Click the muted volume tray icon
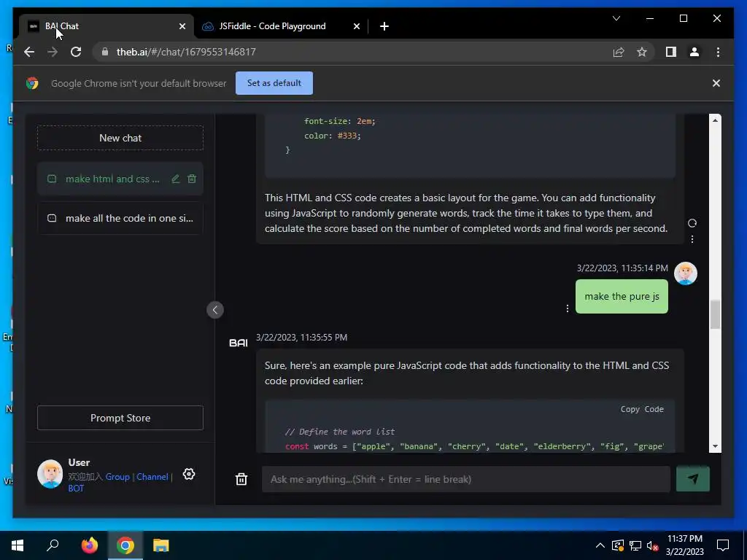The image size is (747, 560). [653, 545]
